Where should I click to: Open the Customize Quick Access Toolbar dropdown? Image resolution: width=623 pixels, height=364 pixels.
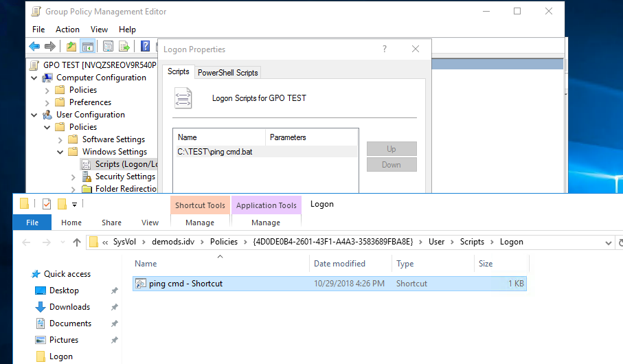click(x=74, y=204)
